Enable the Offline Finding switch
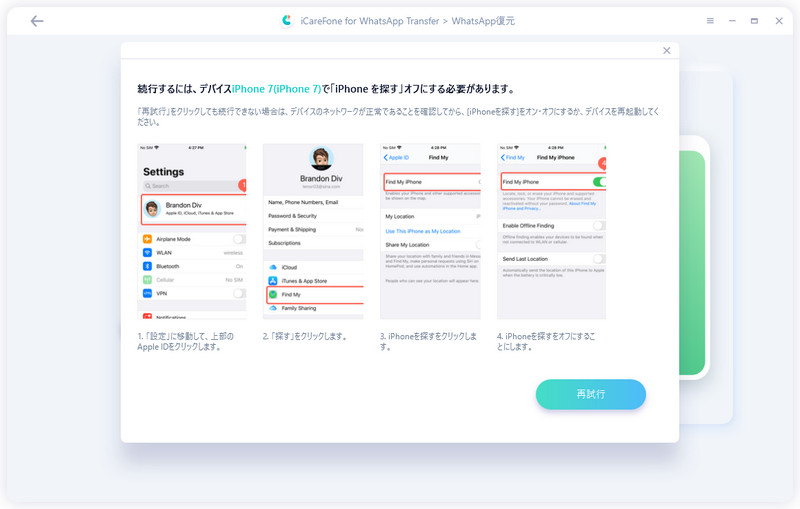 (x=599, y=226)
